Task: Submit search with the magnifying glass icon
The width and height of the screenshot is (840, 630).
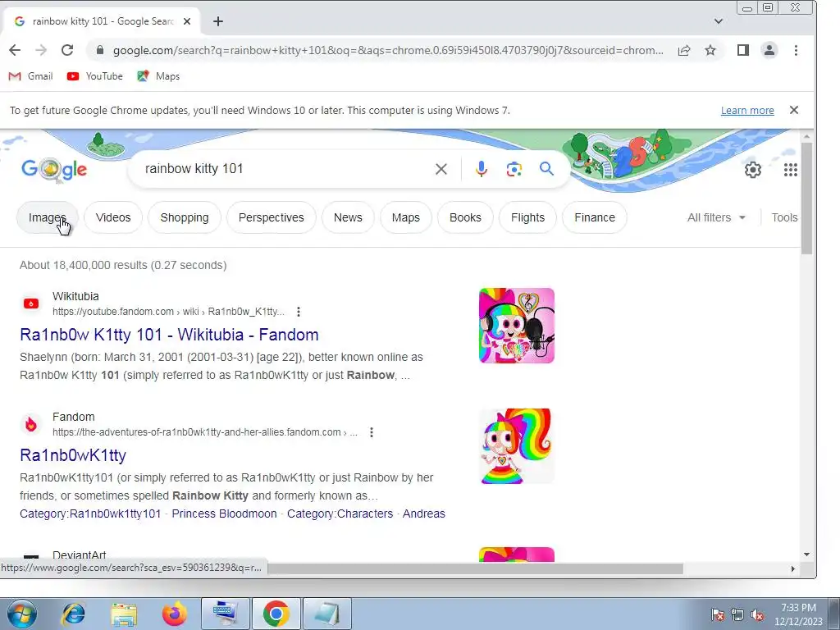Action: click(x=546, y=169)
